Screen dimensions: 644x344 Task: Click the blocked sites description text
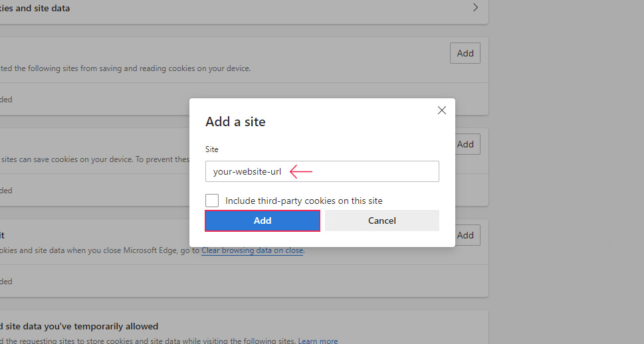(x=126, y=68)
